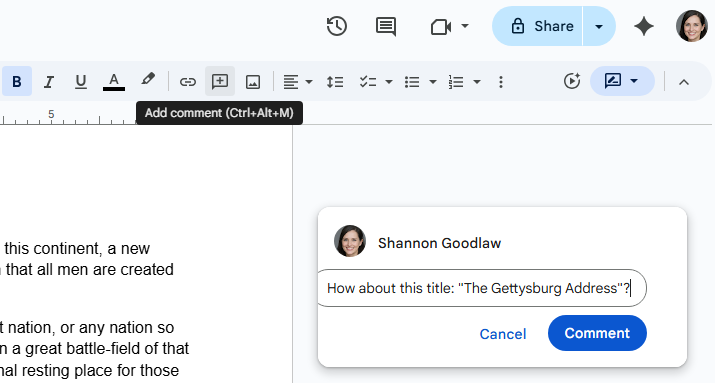The height and width of the screenshot is (383, 715).
Task: Cancel the comment
Action: 503,334
